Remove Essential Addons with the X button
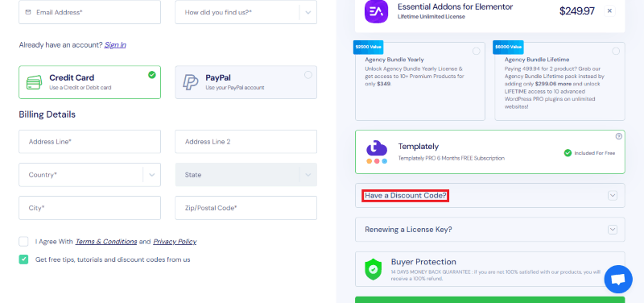The image size is (644, 303). click(x=609, y=11)
